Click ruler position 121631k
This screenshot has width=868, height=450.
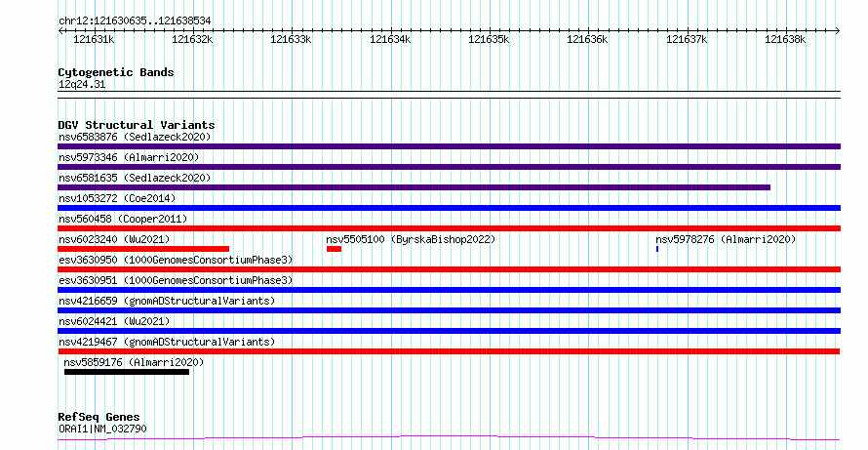point(94,39)
